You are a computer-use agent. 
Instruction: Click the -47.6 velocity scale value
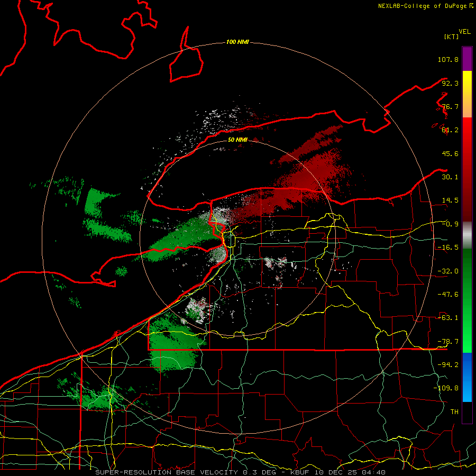click(448, 295)
